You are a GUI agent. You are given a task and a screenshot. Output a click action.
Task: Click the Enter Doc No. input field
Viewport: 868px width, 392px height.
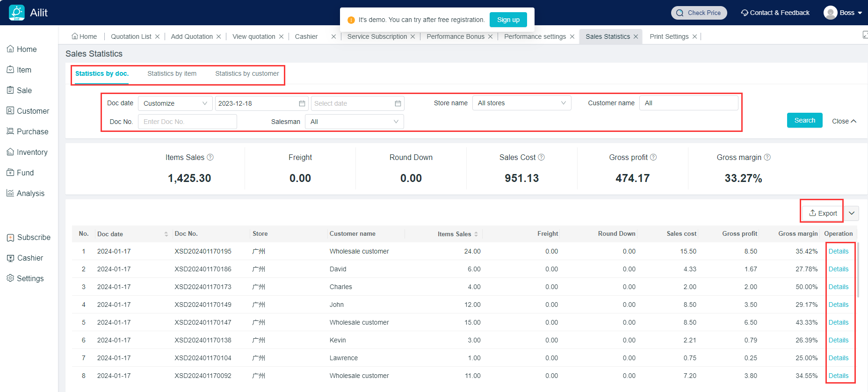tap(187, 122)
